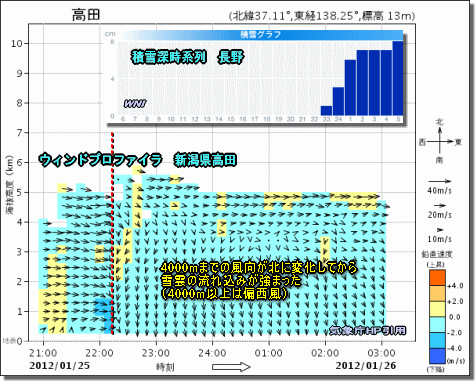
Task: Click the (上昇) legend label
Action: (x=436, y=265)
